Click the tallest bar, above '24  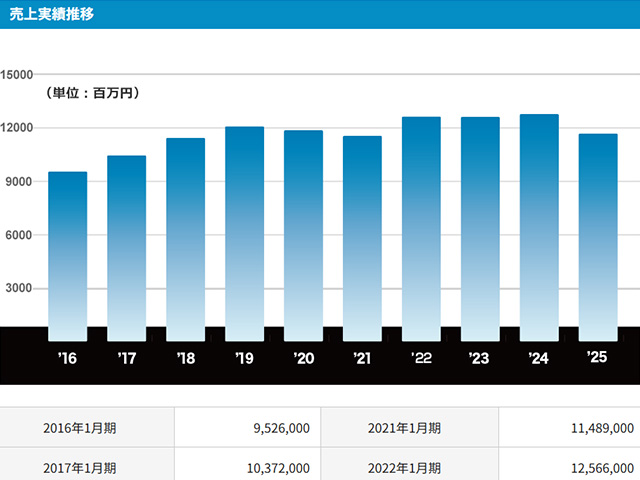[x=539, y=227]
